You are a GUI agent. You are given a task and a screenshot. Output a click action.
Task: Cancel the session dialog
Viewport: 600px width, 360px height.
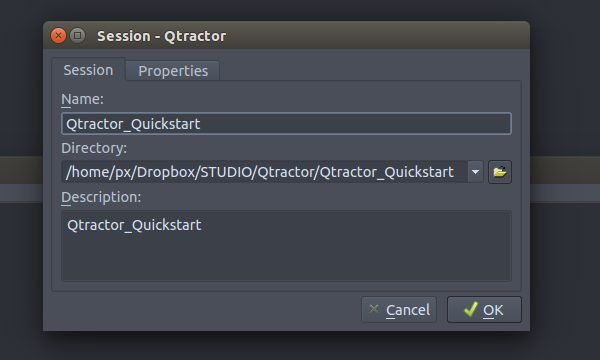click(x=399, y=310)
